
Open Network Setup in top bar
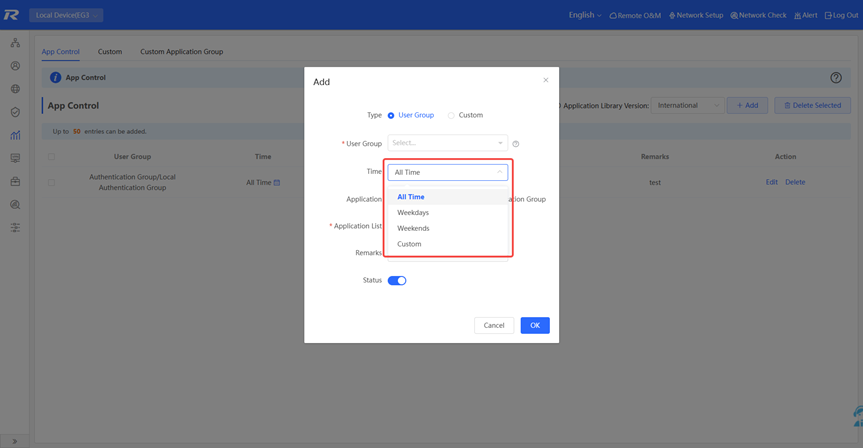tap(696, 15)
